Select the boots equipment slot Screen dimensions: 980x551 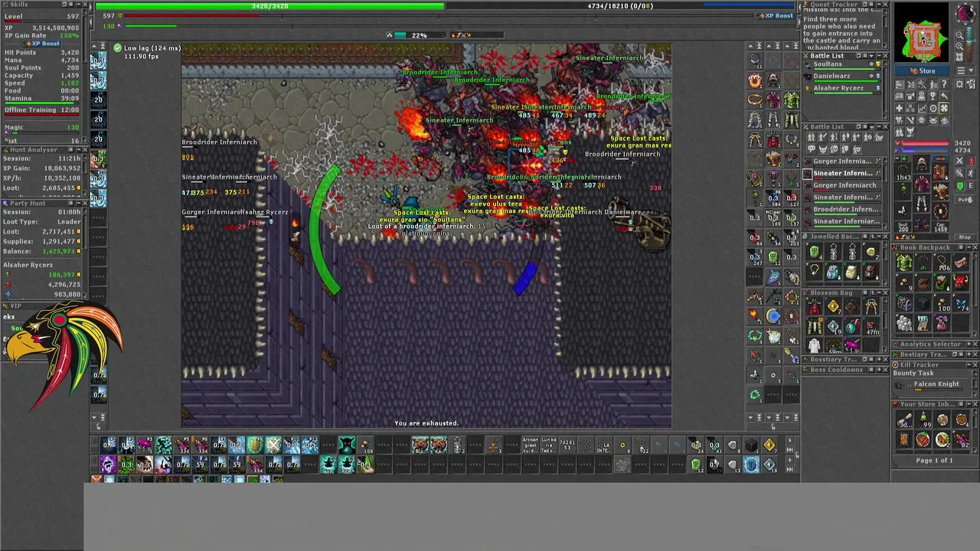922,223
